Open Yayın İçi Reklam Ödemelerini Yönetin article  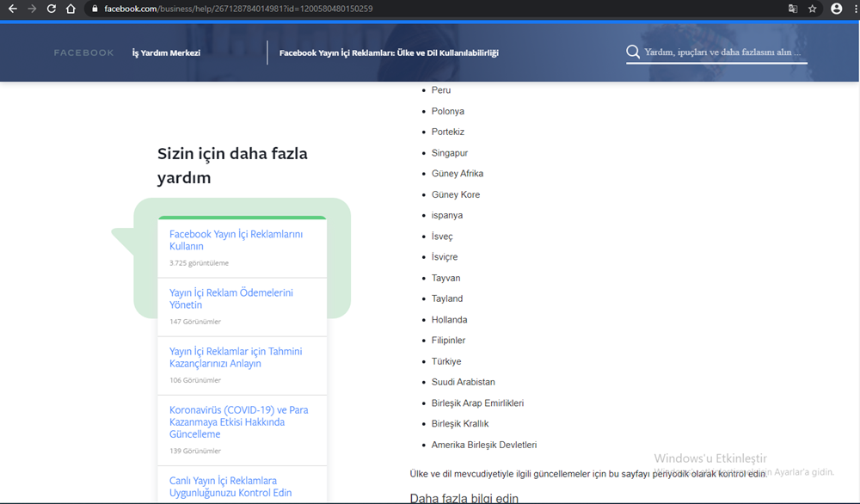click(230, 298)
